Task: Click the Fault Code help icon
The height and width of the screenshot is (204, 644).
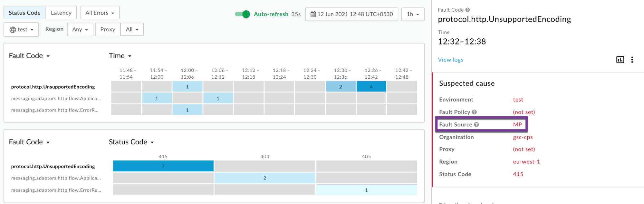Action: (467, 10)
